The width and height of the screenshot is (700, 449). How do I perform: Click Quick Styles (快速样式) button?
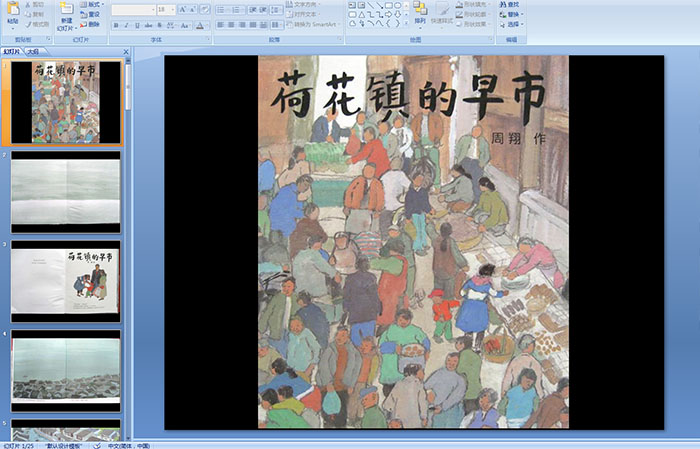click(442, 13)
